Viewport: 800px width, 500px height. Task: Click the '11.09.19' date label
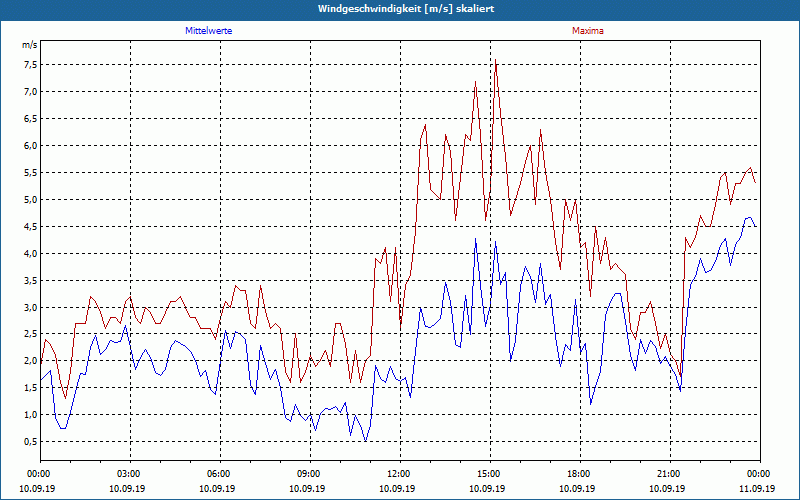(757, 488)
